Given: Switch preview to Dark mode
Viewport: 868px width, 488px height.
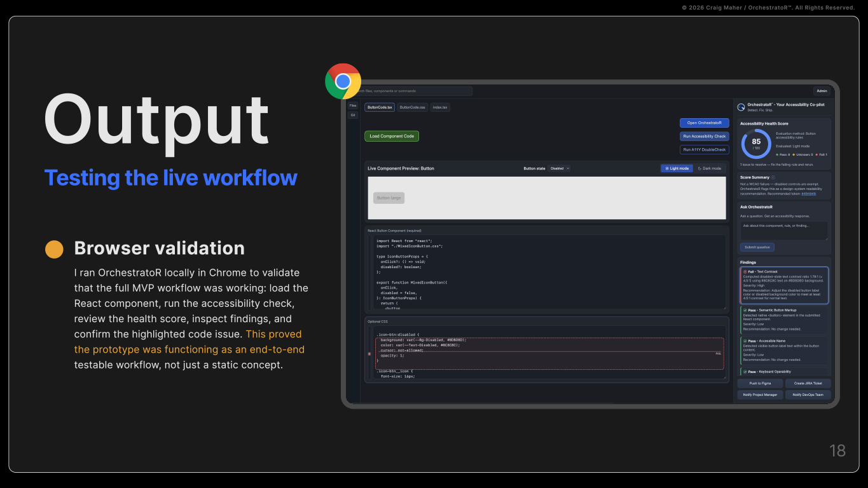Looking at the screenshot, I should tap(710, 168).
